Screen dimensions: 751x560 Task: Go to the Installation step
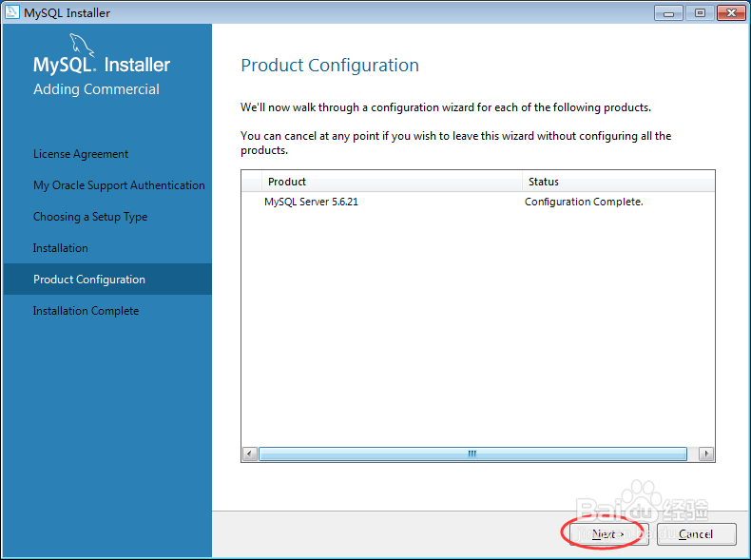tap(60, 248)
